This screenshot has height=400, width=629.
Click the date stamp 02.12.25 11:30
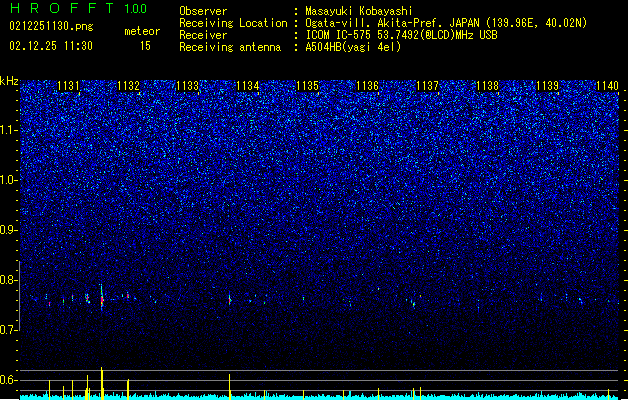(51, 46)
